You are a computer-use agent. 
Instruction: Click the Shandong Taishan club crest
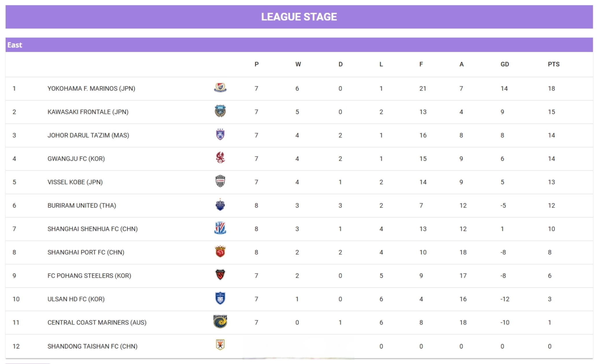(220, 345)
